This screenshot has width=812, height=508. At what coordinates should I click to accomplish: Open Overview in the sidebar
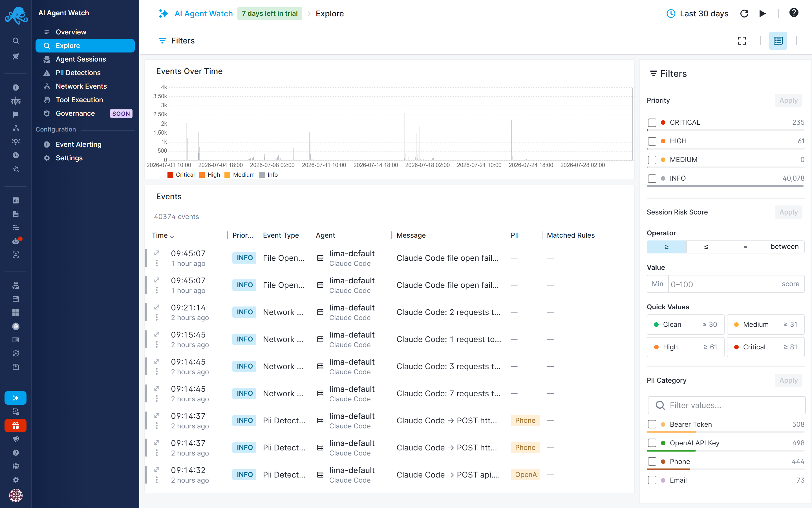[x=85, y=32]
